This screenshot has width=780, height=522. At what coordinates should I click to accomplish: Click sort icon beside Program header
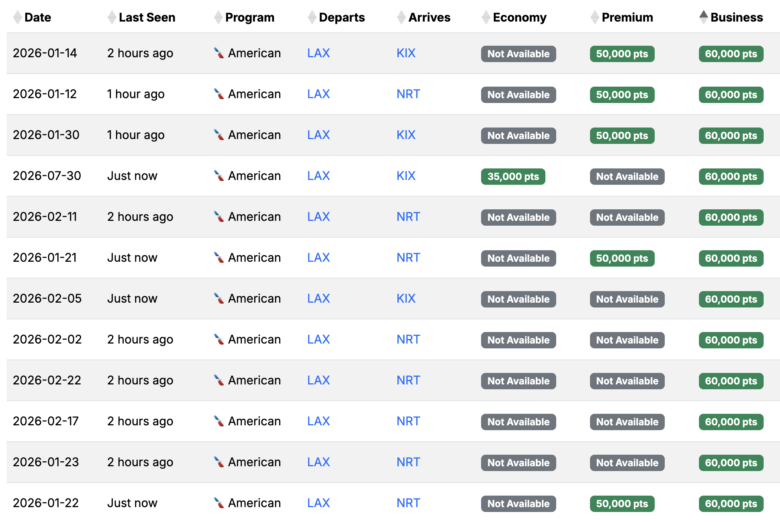218,17
